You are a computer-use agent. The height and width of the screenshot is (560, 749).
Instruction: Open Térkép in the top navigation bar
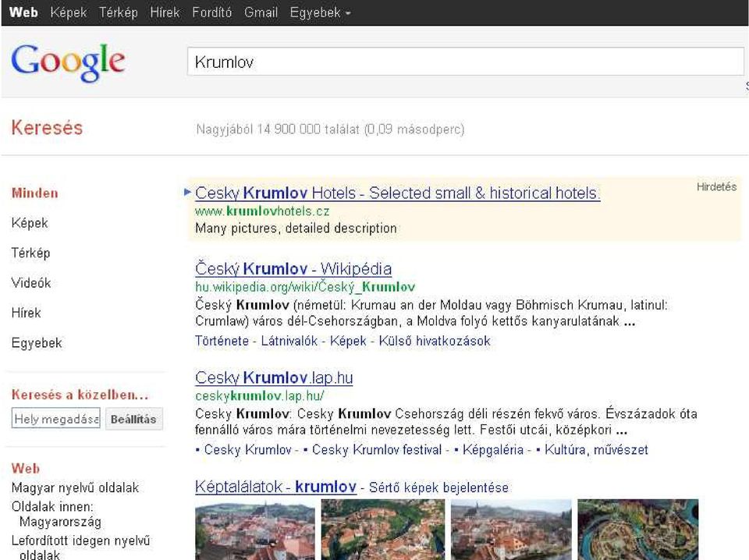[x=119, y=12]
